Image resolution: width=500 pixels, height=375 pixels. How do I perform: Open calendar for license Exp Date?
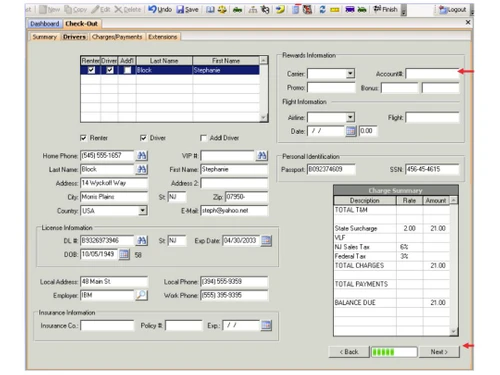click(266, 240)
